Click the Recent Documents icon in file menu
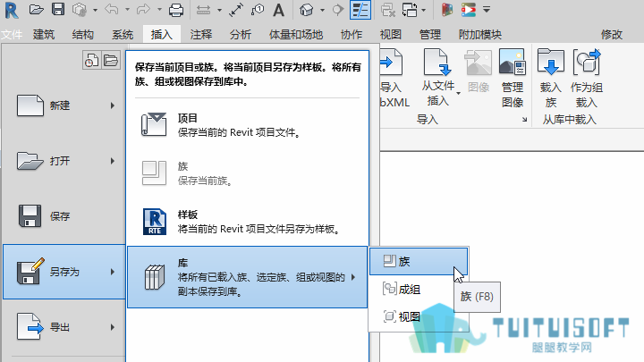The height and width of the screenshot is (362, 644). pyautogui.click(x=91, y=61)
